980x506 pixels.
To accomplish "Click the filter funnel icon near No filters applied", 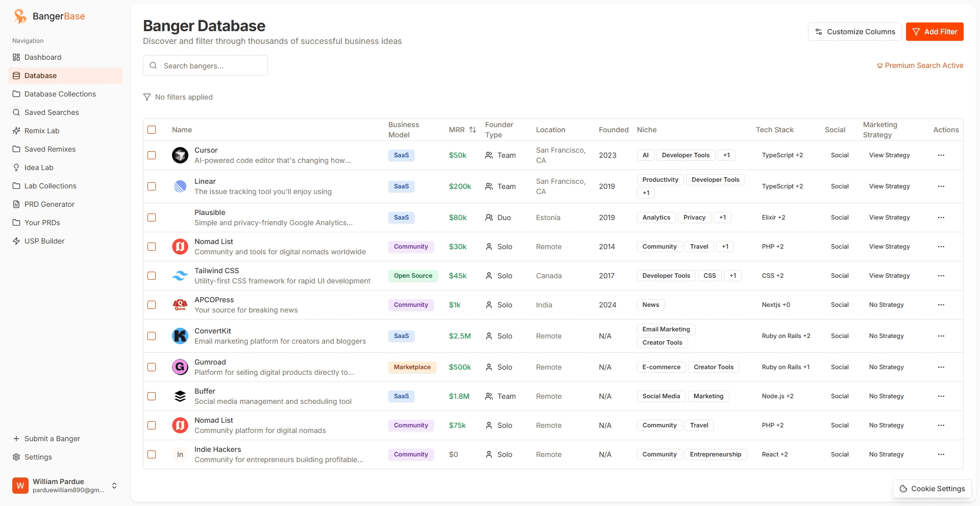I will 147,97.
